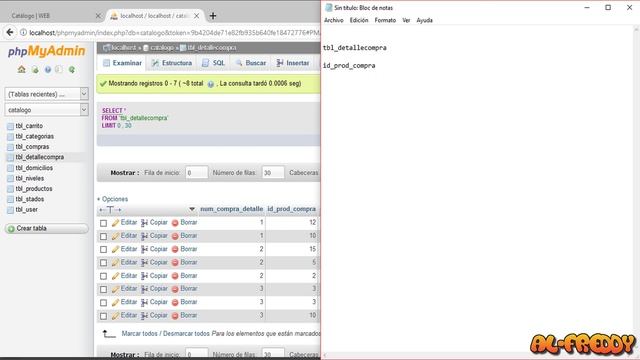Close the localhost phpMyAdmin tab

coord(197,16)
